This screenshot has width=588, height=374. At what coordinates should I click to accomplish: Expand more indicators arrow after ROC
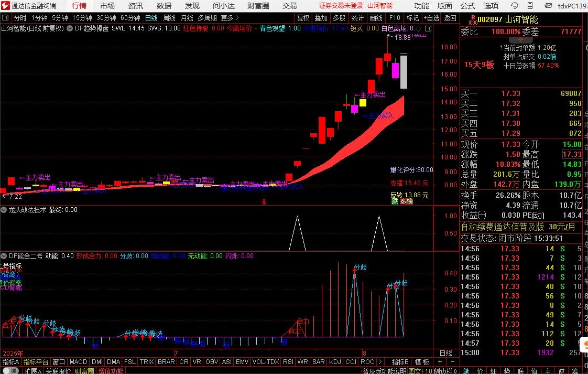pyautogui.click(x=380, y=362)
